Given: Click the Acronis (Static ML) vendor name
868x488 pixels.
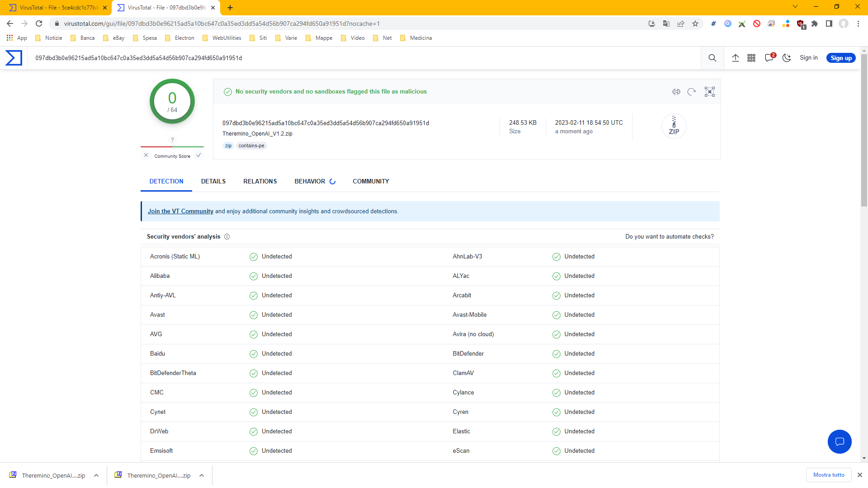Looking at the screenshot, I should pyautogui.click(x=175, y=257).
